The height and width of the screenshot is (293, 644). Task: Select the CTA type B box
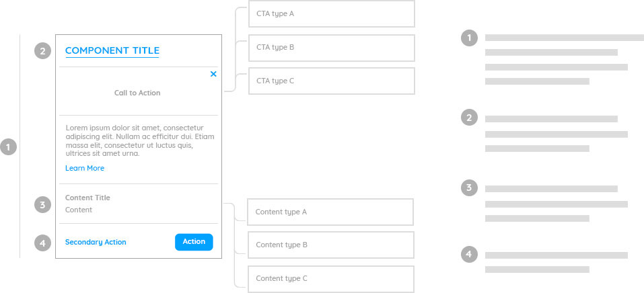pos(332,48)
